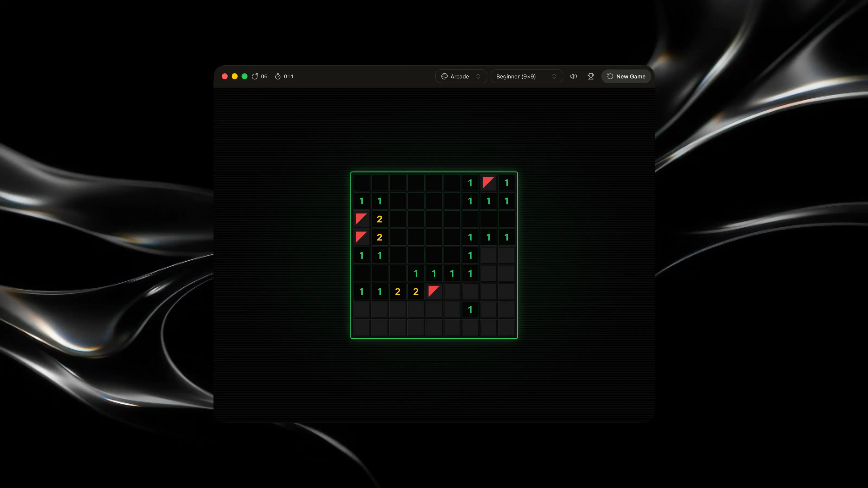Reveal the covered cell below the eighth-row 1
The height and width of the screenshot is (488, 868).
[470, 328]
